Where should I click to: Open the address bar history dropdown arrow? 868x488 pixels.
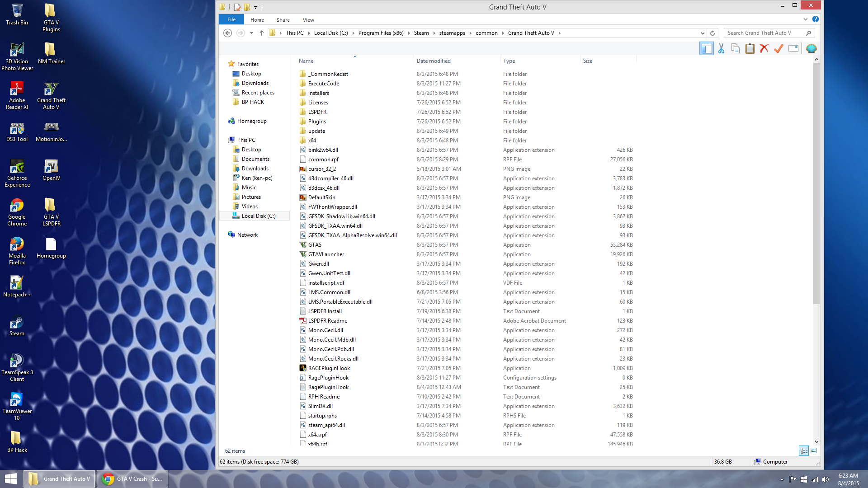point(703,33)
